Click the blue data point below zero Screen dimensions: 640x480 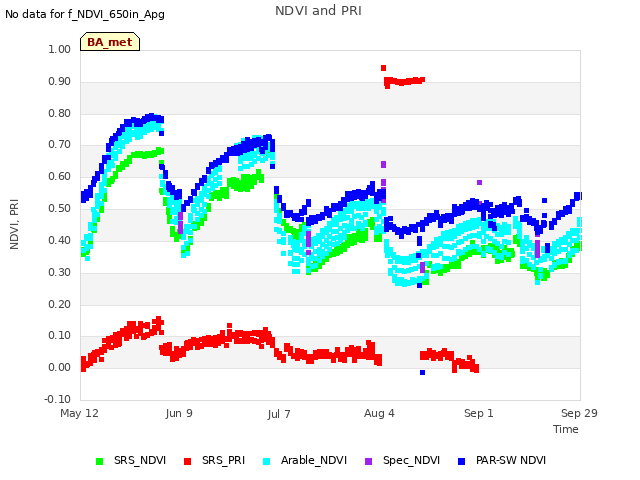pyautogui.click(x=422, y=373)
